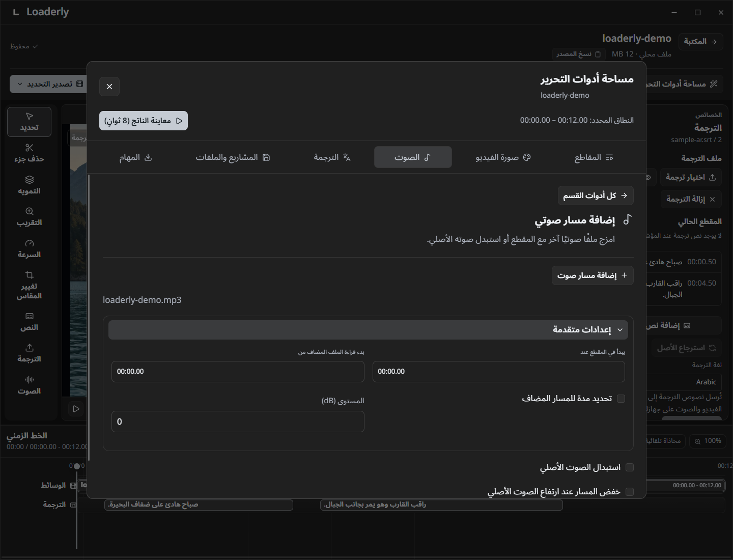This screenshot has height=560, width=733.
Task: Play the video preview
Action: [76, 409]
